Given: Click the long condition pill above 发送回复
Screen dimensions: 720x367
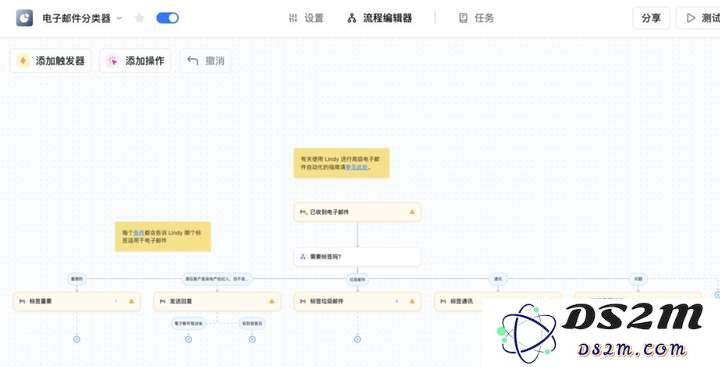Looking at the screenshot, I should pyautogui.click(x=217, y=278).
